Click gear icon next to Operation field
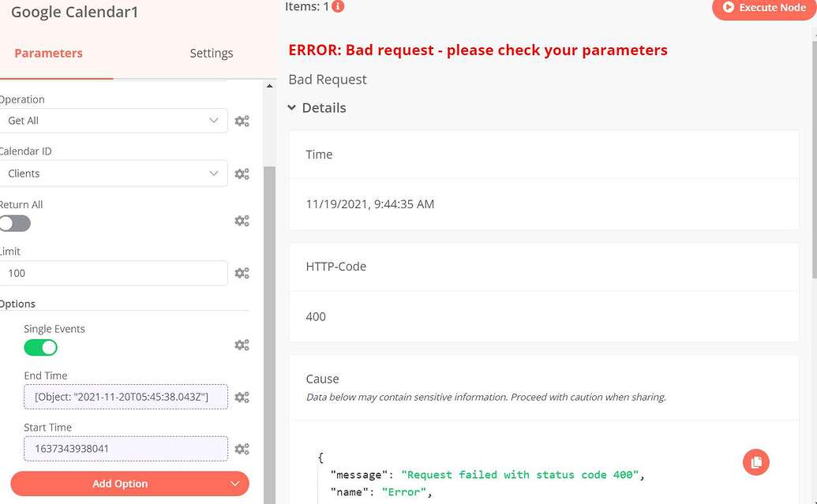This screenshot has height=504, width=817. [242, 121]
